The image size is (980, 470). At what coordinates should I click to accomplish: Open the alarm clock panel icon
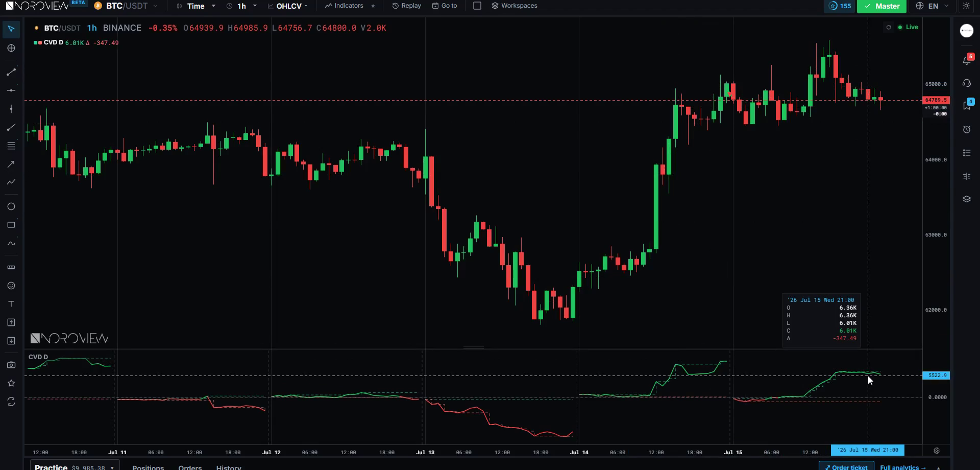point(967,130)
